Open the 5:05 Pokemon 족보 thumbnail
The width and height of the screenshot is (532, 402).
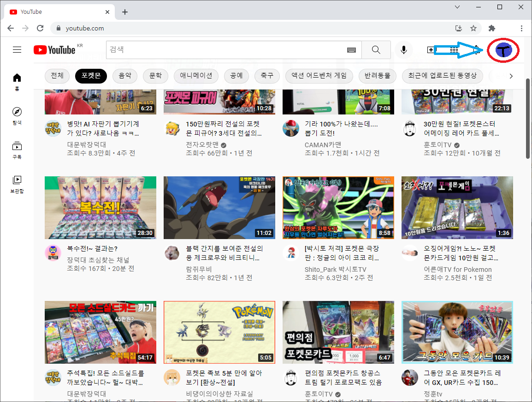tap(219, 332)
